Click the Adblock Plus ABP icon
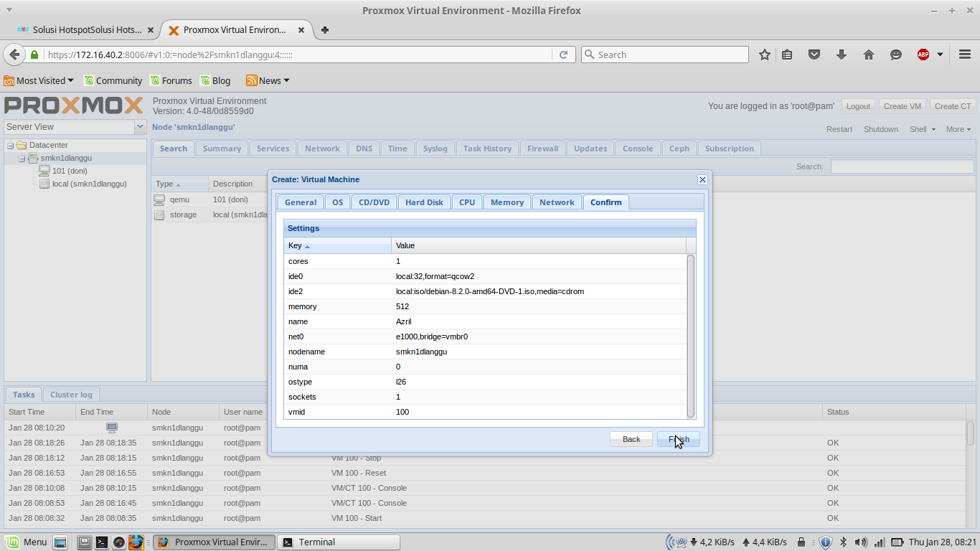This screenshot has width=980, height=551. (923, 55)
